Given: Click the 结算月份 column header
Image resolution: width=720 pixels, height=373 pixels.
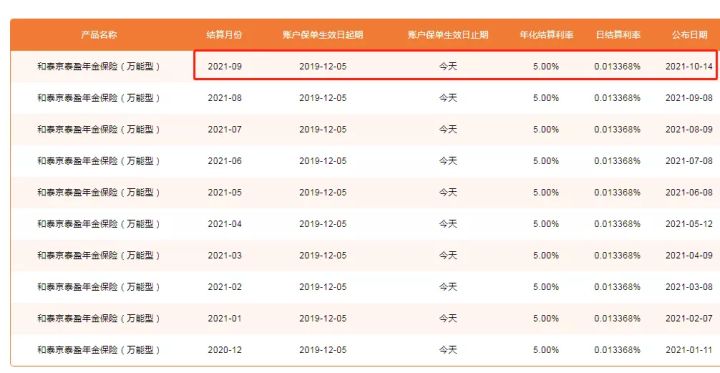Looking at the screenshot, I should tap(224, 34).
